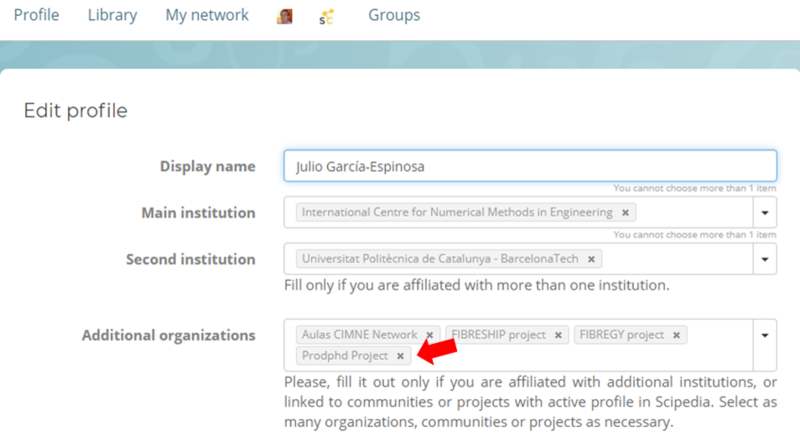Remove the FIBREGY project tag

[677, 335]
